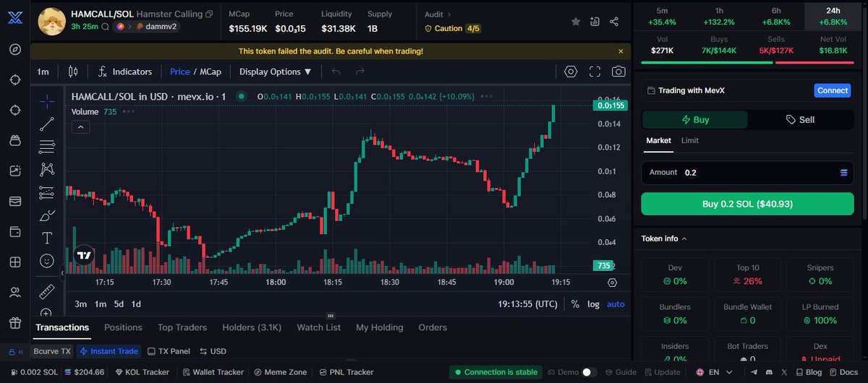Select the brush drawing tool
868x383 pixels.
point(47,215)
